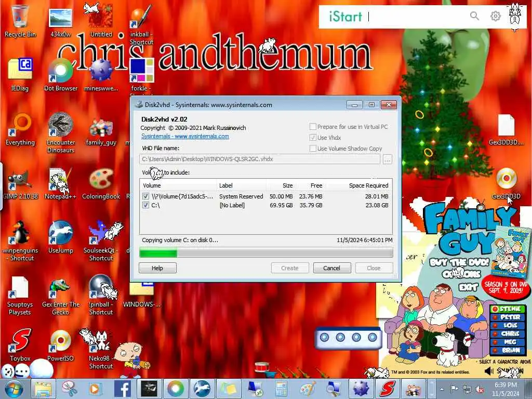Launch UseJump from the desktop

(60, 237)
